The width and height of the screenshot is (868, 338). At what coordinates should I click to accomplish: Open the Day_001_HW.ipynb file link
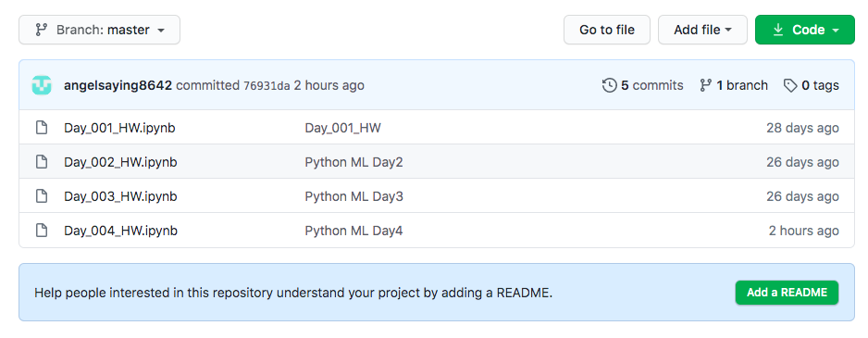tap(120, 128)
